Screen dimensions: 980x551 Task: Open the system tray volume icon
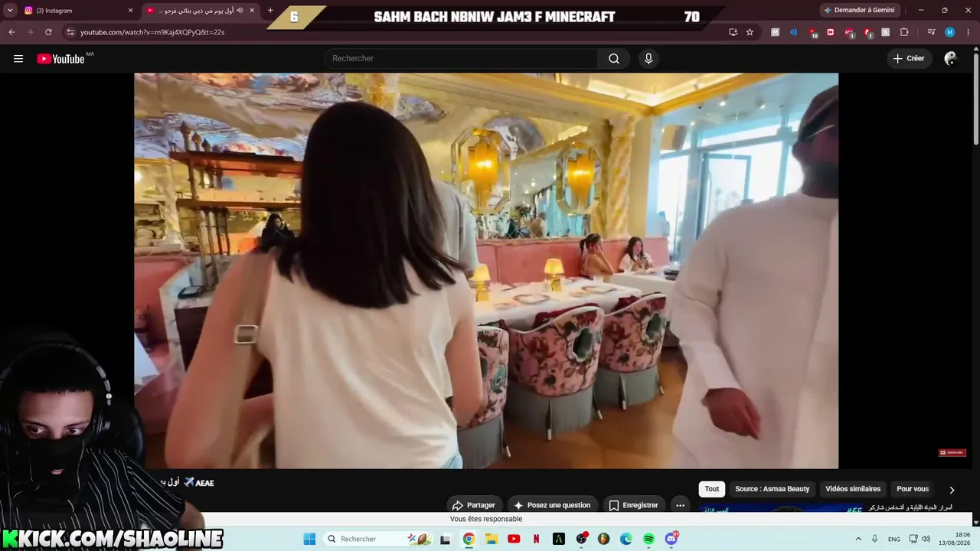pyautogui.click(x=926, y=539)
